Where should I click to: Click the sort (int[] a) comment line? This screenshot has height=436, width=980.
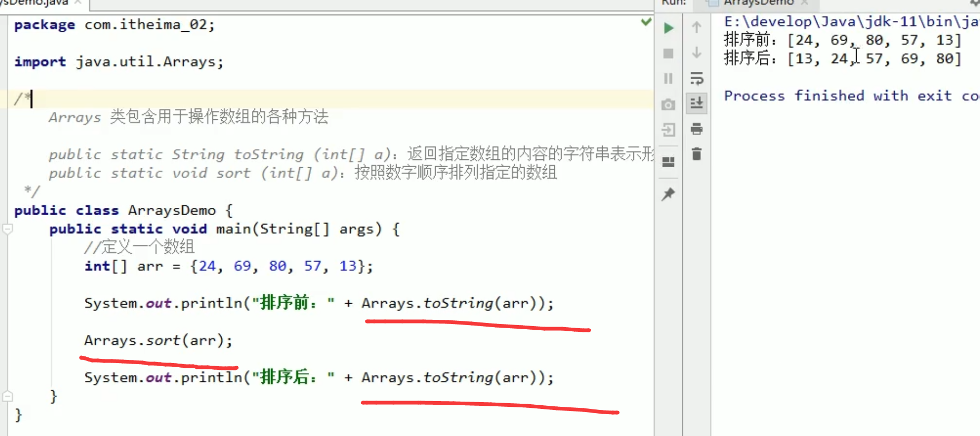click(x=303, y=172)
